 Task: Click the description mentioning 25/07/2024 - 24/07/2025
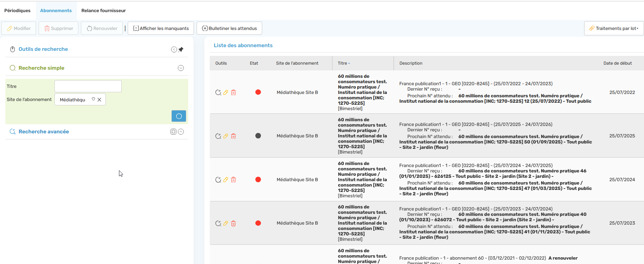495,179
